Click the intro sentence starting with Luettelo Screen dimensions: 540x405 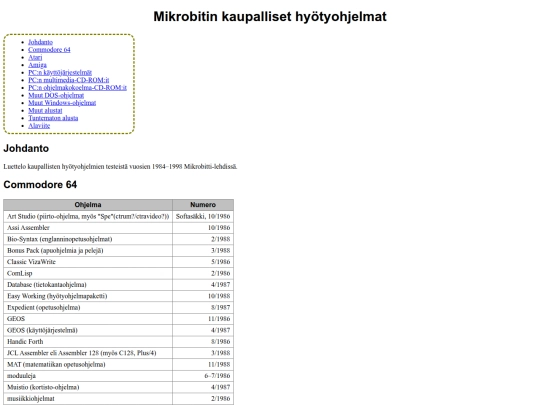coord(120,167)
